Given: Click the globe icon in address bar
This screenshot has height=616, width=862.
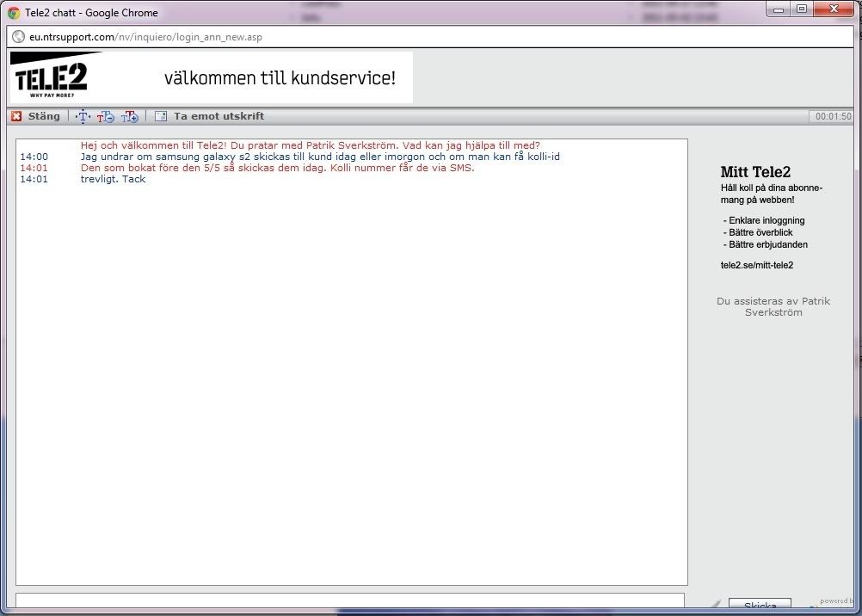Looking at the screenshot, I should [x=19, y=37].
